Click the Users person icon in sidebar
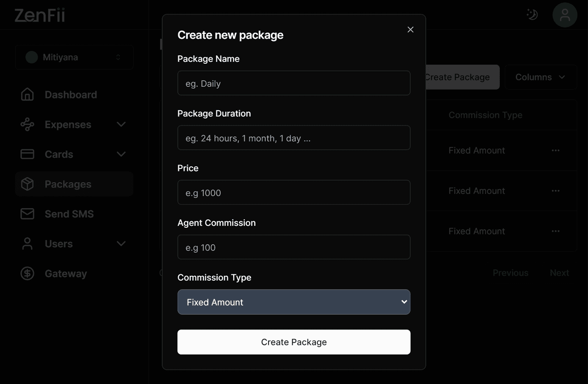The image size is (588, 384). [x=27, y=244]
